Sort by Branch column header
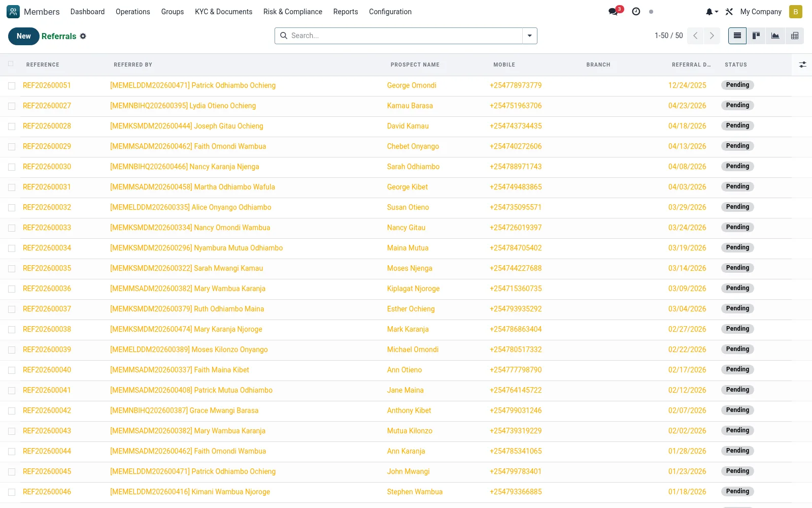 (x=598, y=65)
